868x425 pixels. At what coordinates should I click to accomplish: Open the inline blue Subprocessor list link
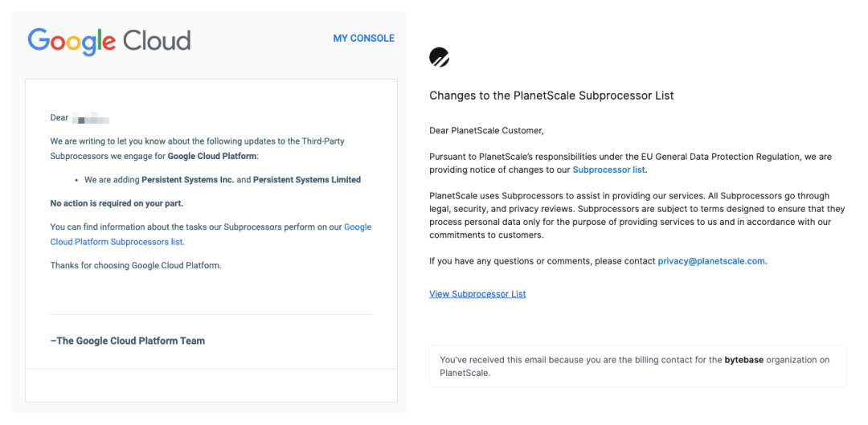[x=608, y=170]
